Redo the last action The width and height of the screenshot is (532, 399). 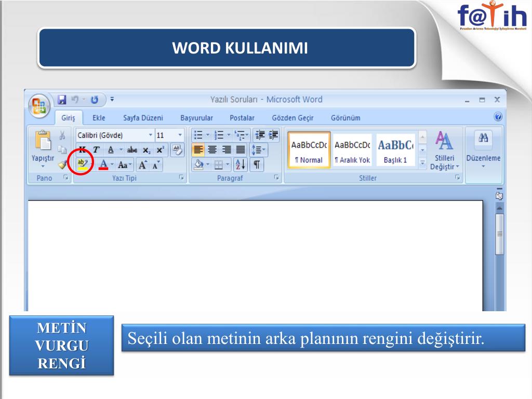pyautogui.click(x=95, y=99)
